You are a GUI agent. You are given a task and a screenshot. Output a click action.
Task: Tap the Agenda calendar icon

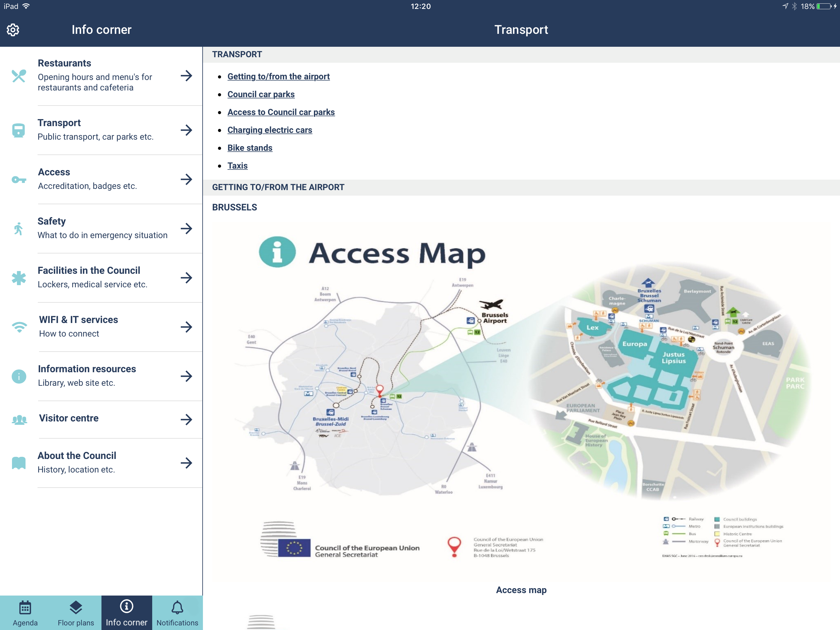25,607
